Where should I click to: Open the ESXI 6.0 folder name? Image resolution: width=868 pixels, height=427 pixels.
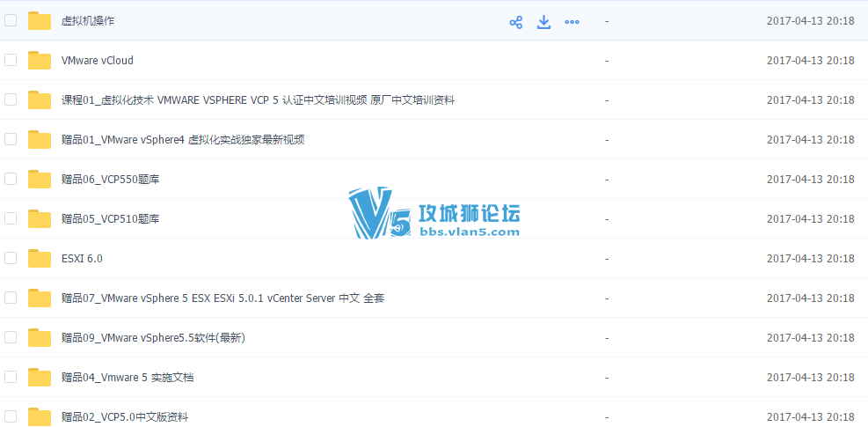[82, 259]
